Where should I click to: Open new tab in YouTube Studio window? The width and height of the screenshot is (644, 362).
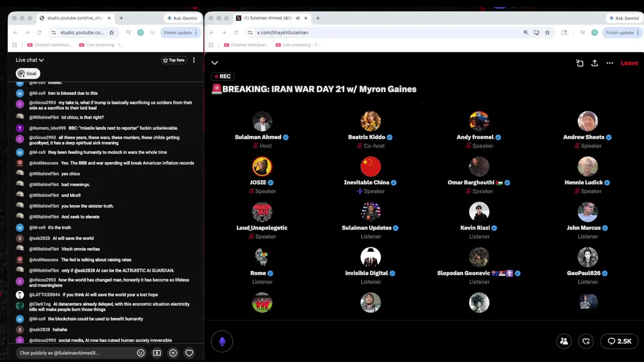coord(121,18)
